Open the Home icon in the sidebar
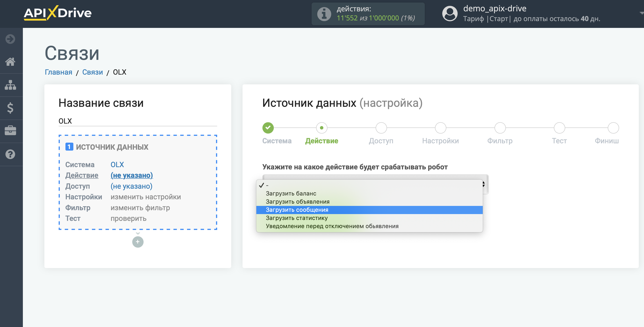 (10, 62)
